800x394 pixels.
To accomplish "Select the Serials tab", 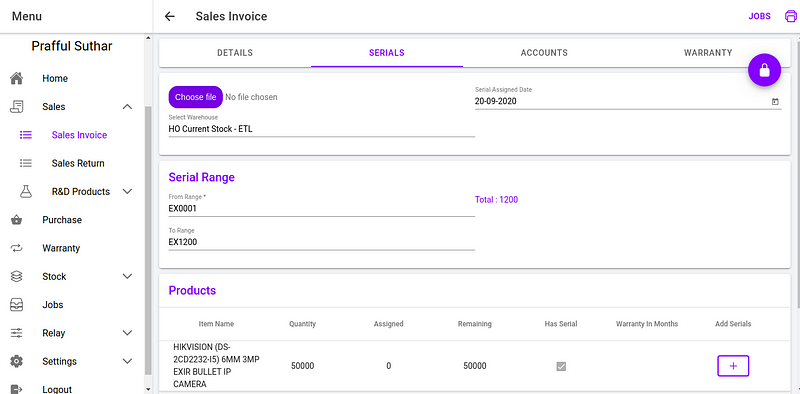I will (x=387, y=53).
